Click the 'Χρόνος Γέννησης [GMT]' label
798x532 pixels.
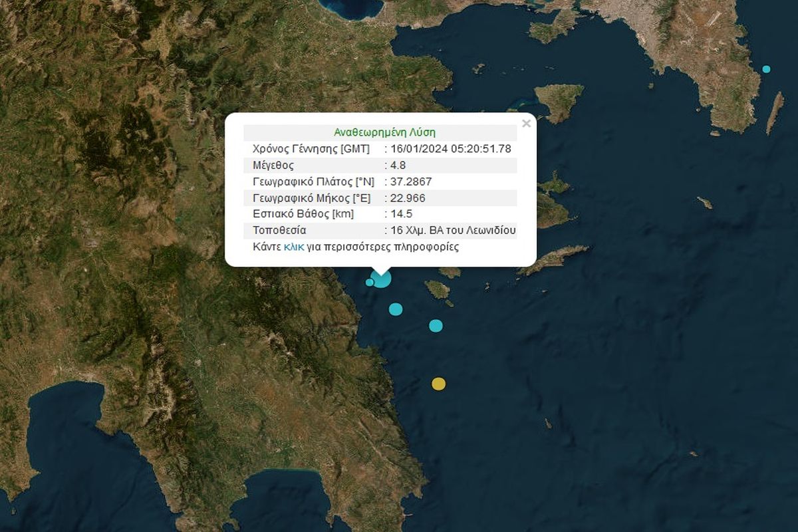pos(311,149)
